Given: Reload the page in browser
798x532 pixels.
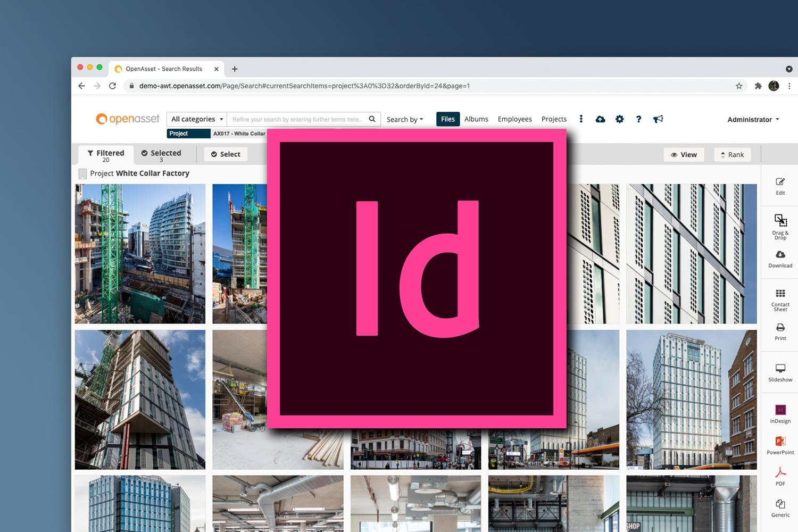Looking at the screenshot, I should pyautogui.click(x=112, y=86).
